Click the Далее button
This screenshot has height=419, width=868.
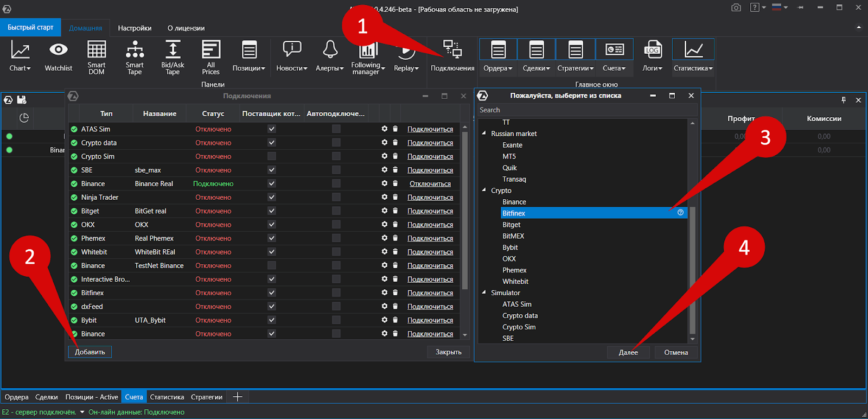(629, 352)
